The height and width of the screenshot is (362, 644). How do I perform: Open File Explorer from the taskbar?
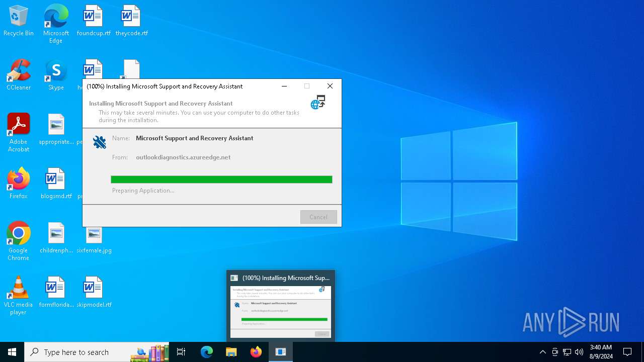tap(231, 352)
